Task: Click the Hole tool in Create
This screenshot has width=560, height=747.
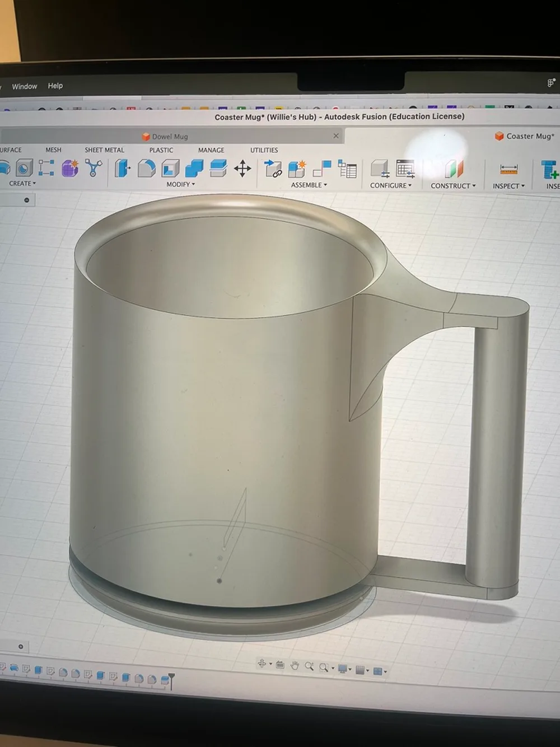Action: click(x=24, y=167)
